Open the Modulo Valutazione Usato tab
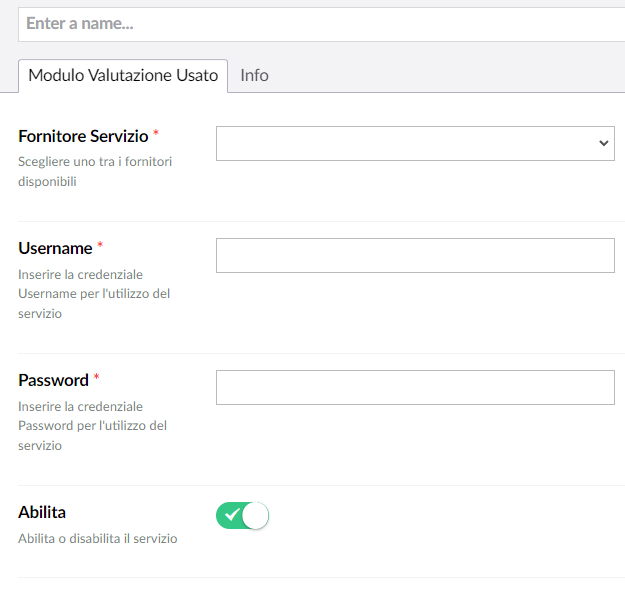This screenshot has width=625, height=614. (123, 76)
